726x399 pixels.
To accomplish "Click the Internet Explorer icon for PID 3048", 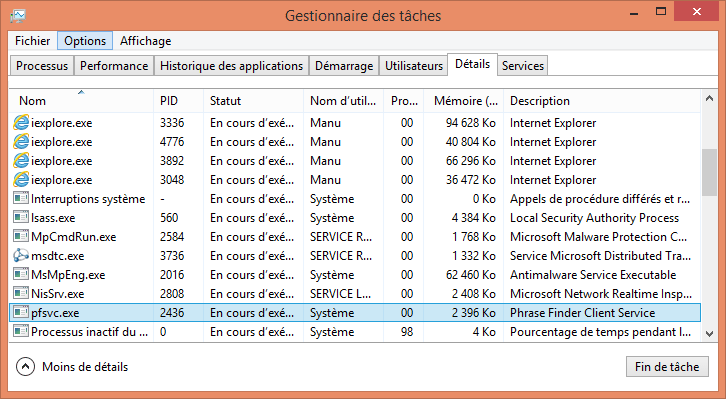I will (21, 180).
